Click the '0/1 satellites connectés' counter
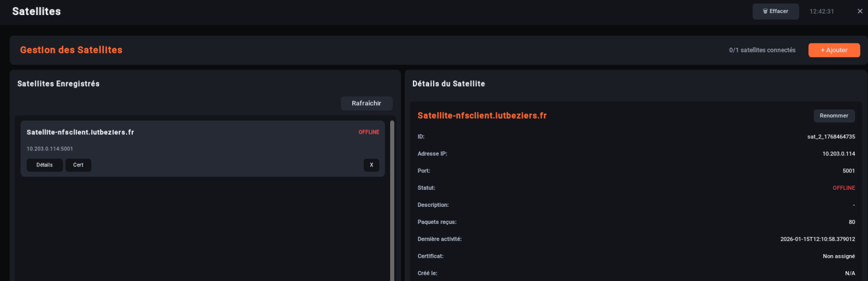 [x=762, y=50]
